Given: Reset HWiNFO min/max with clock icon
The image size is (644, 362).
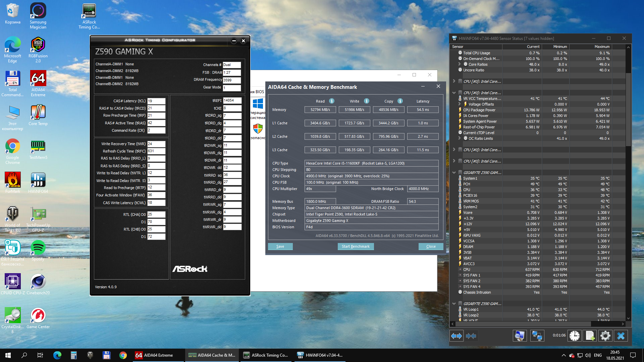Looking at the screenshot, I should coord(574,336).
